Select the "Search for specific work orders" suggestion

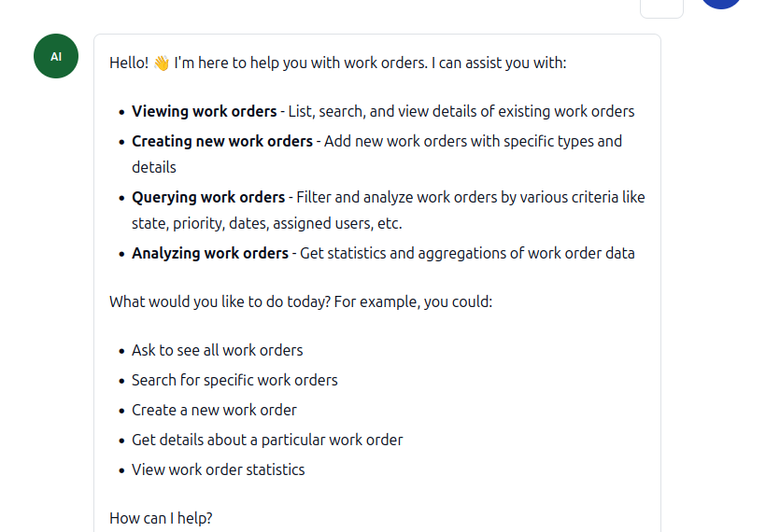point(234,381)
